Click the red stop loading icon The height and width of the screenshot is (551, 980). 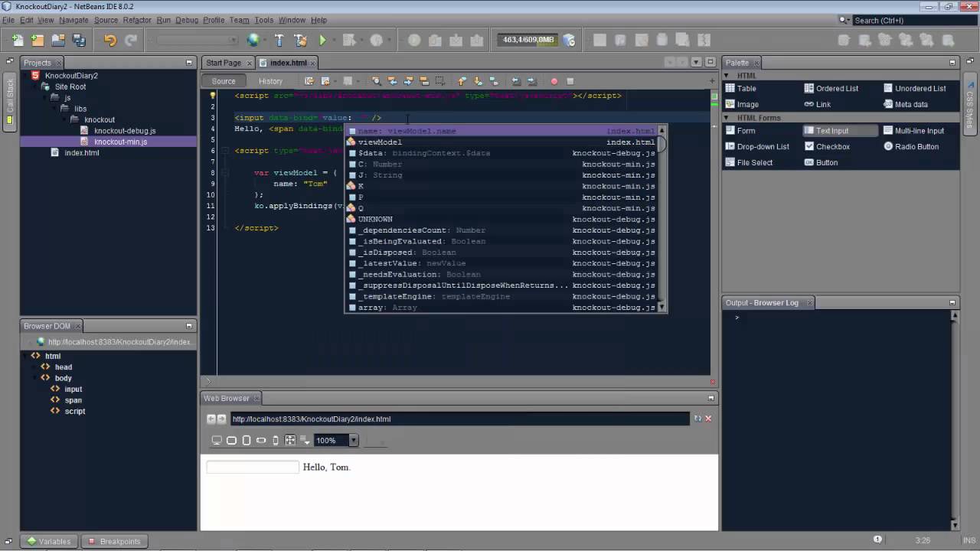tap(708, 419)
